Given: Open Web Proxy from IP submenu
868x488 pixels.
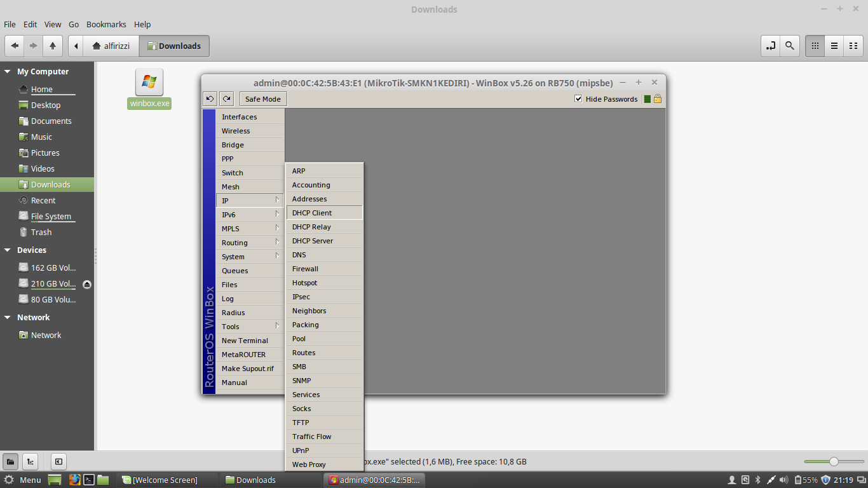Looking at the screenshot, I should tap(325, 464).
